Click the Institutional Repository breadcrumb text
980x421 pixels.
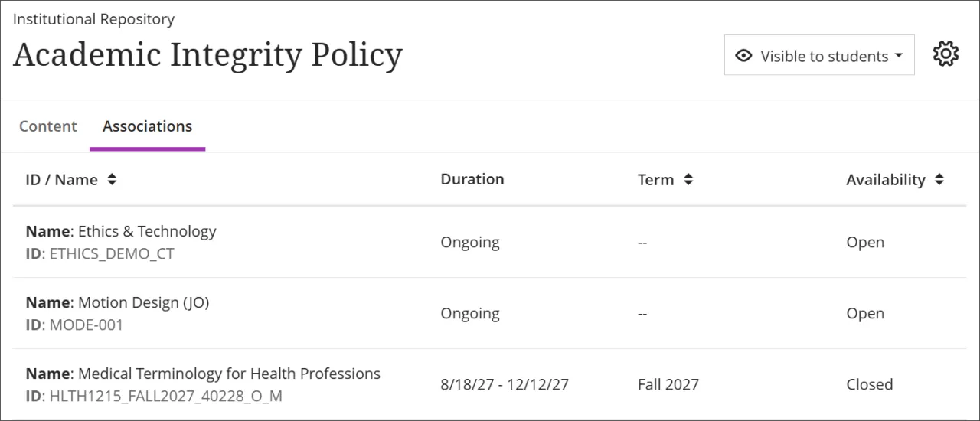(93, 19)
